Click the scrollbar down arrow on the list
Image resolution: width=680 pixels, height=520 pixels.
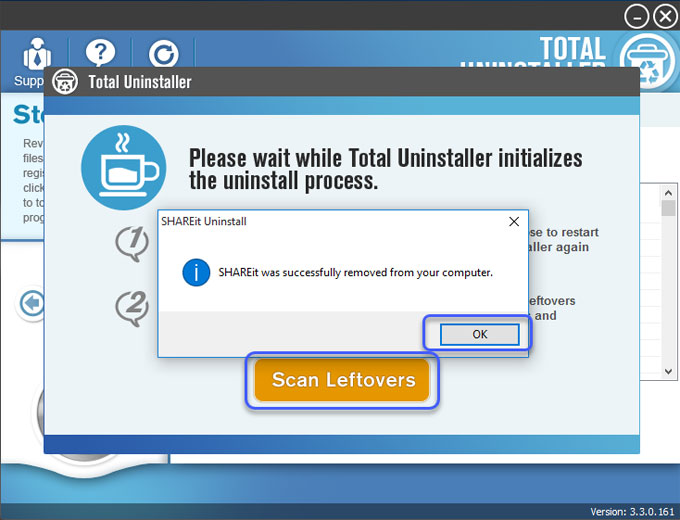click(668, 372)
